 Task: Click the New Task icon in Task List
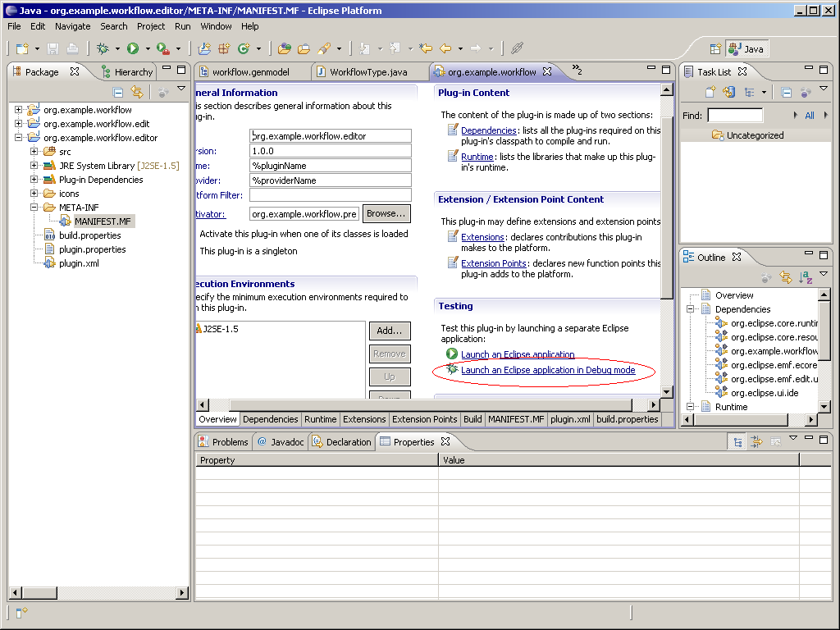(x=710, y=92)
